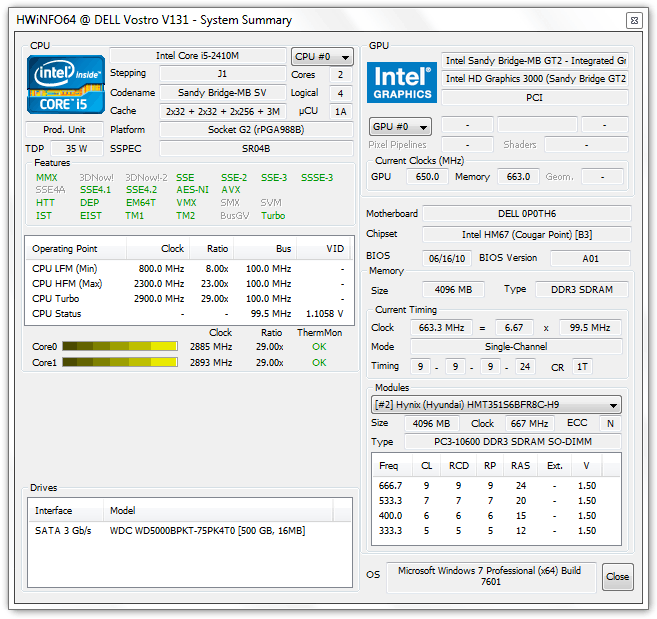Open the CPU #0 selector dropdown
The height and width of the screenshot is (619, 657).
(x=322, y=57)
